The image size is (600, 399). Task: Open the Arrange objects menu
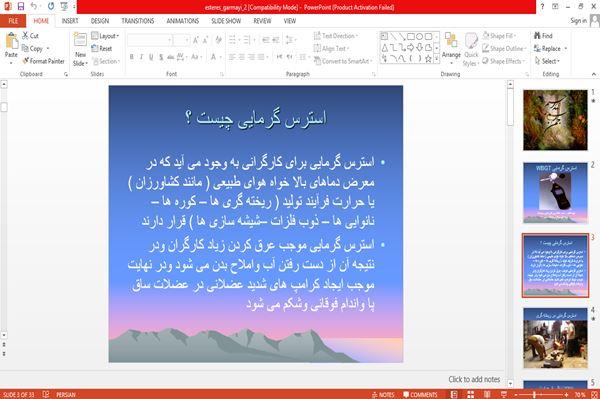[451, 49]
